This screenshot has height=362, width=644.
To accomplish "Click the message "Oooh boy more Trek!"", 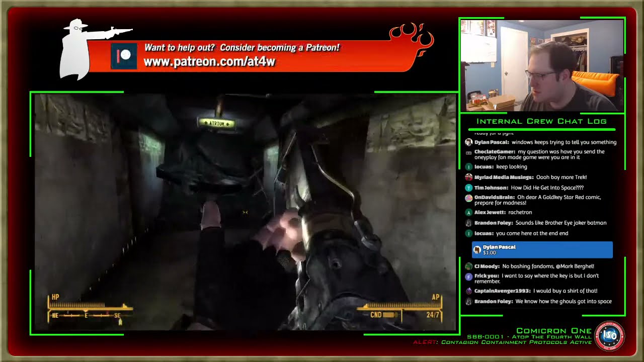I will 561,177.
